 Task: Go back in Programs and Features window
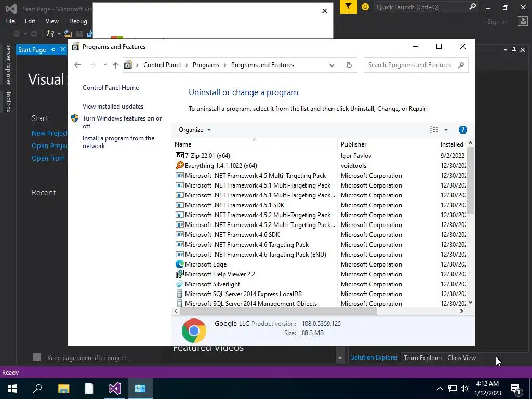(x=77, y=65)
